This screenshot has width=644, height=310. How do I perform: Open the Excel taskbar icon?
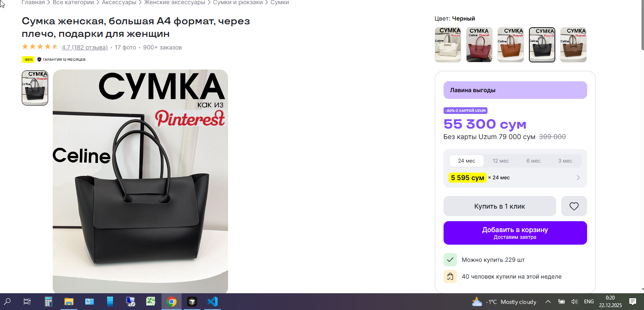[x=151, y=302]
